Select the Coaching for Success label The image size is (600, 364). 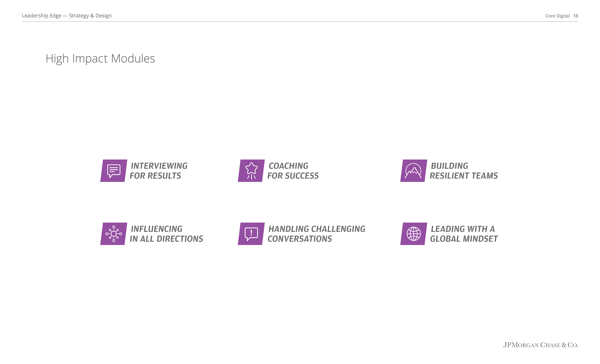[x=293, y=171]
